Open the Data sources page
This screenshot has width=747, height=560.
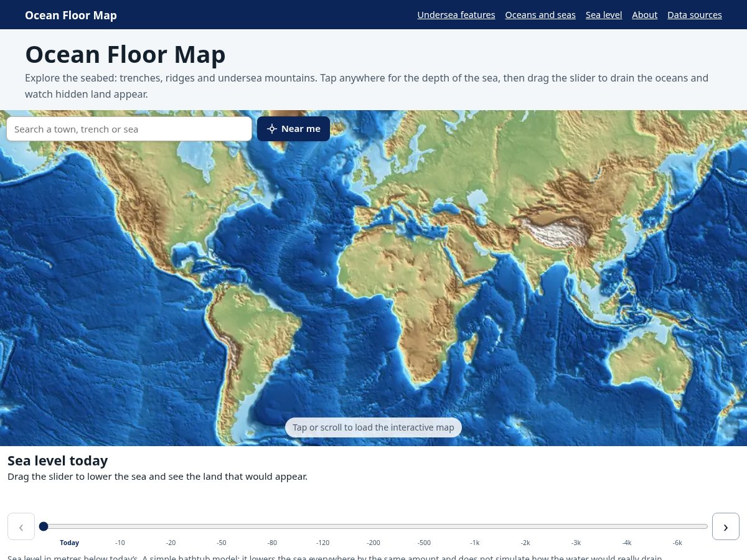click(695, 15)
